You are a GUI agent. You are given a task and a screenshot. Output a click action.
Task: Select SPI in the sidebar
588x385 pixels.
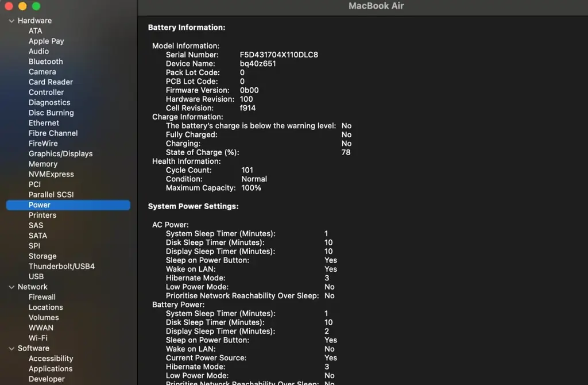(34, 246)
